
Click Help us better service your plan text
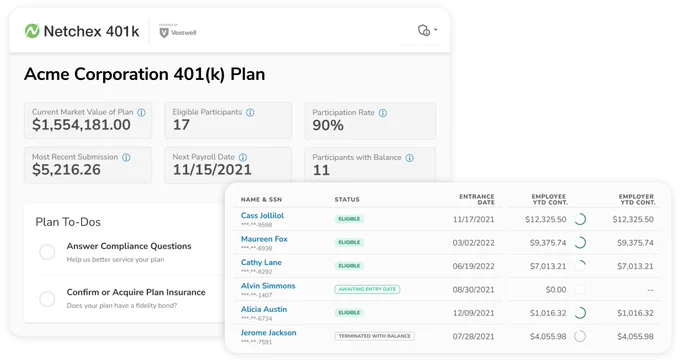tap(115, 260)
